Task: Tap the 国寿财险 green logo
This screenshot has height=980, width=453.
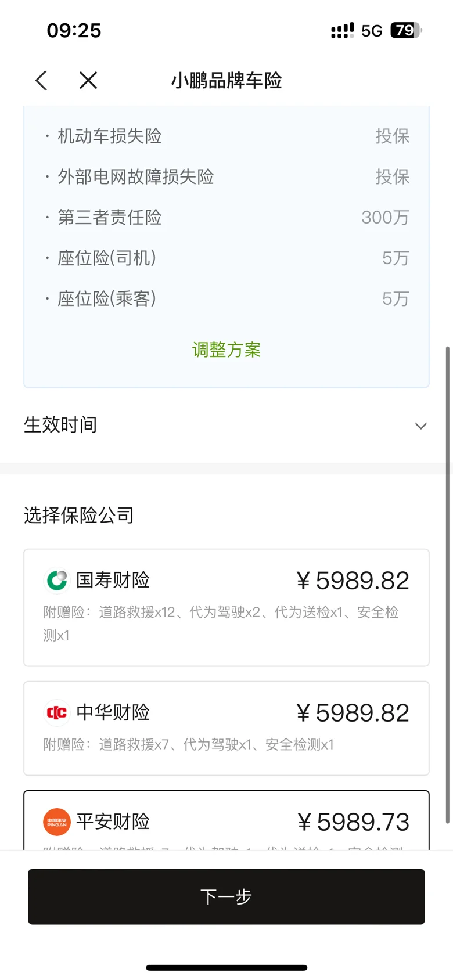Action: pyautogui.click(x=57, y=580)
